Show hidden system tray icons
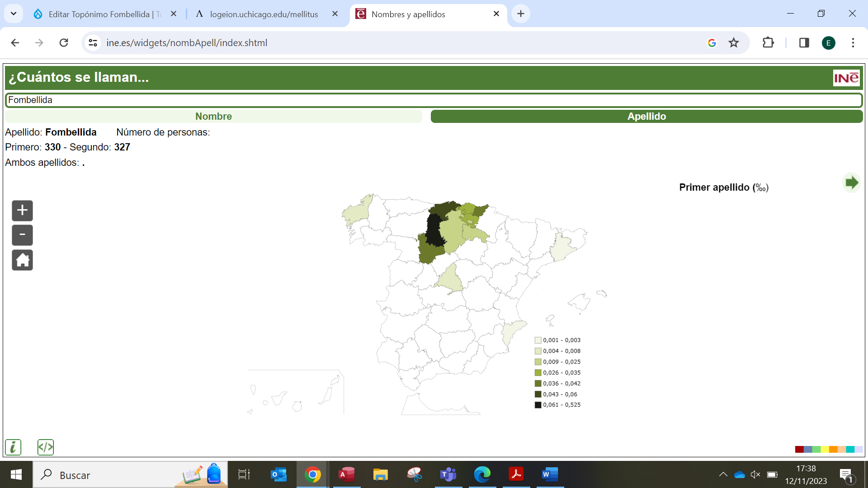 click(x=723, y=474)
